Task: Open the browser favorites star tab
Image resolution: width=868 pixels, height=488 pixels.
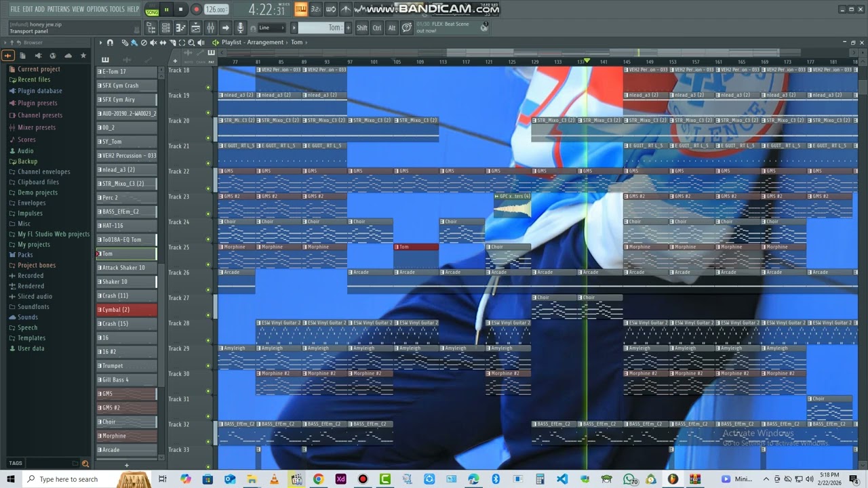Action: pos(83,56)
